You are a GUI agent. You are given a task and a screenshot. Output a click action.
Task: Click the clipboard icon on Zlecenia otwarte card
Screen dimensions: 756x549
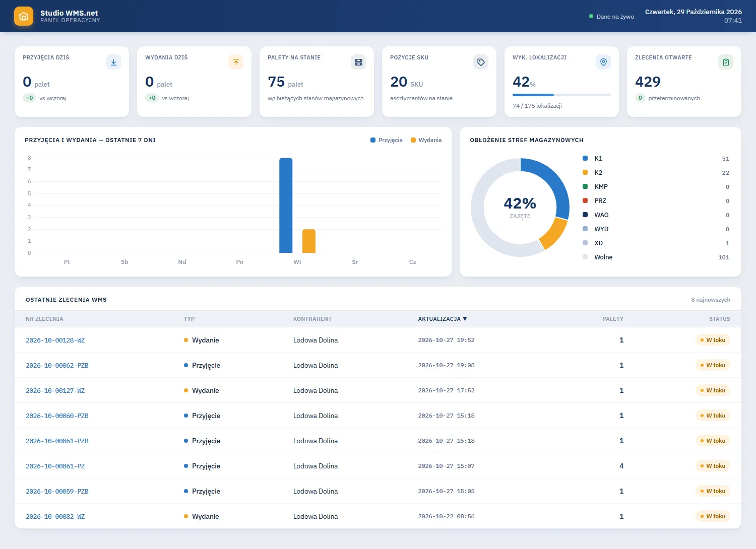pos(726,62)
